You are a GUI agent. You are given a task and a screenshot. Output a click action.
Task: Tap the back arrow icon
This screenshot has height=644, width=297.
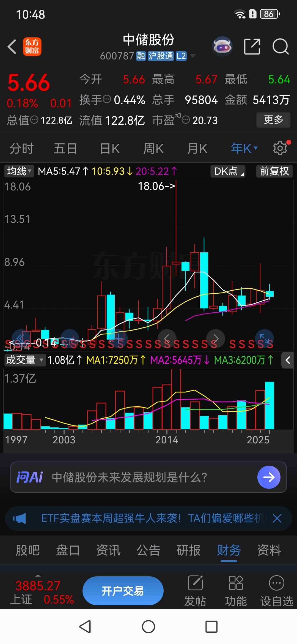point(12,47)
